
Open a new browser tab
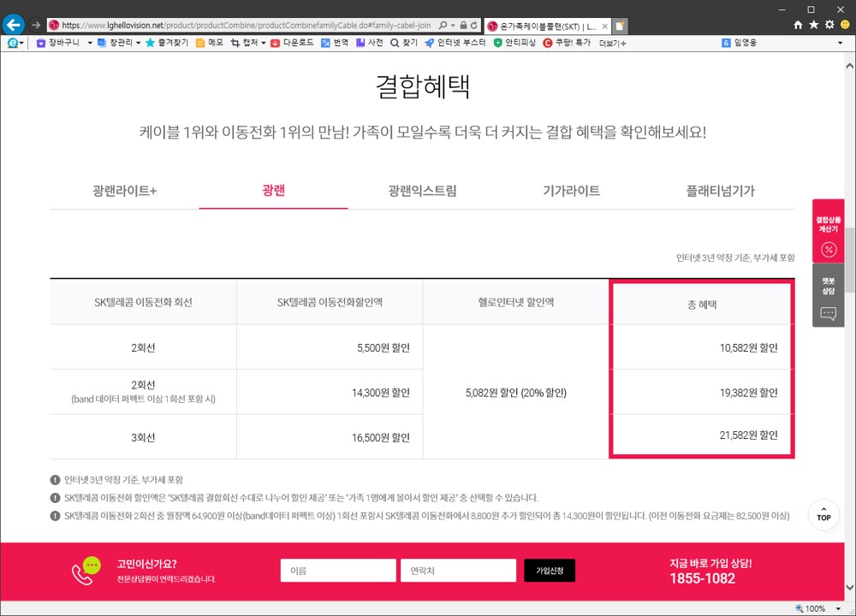[x=621, y=26]
